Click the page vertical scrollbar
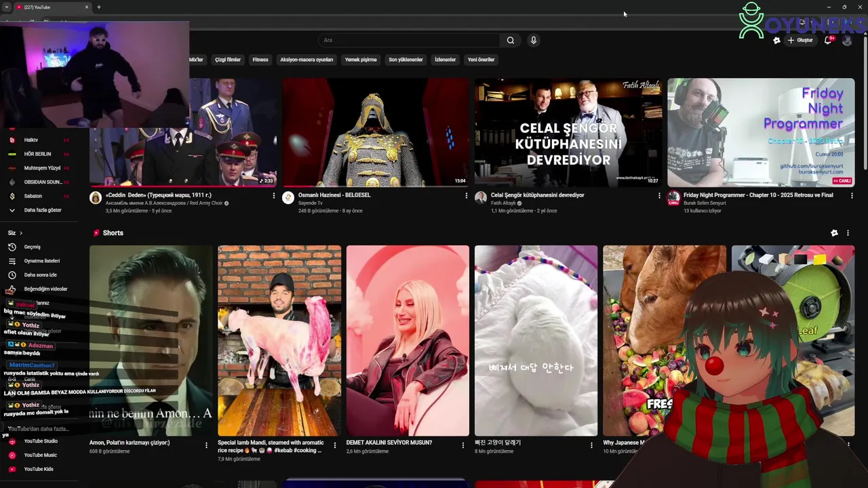The width and height of the screenshot is (868, 488). click(864, 102)
